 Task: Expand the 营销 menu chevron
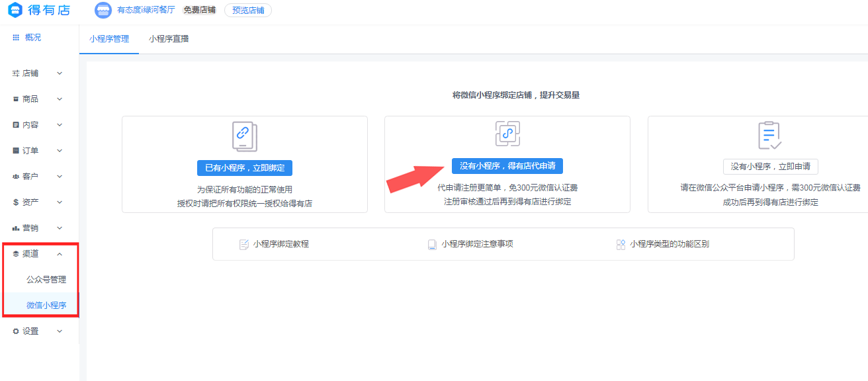tap(60, 228)
